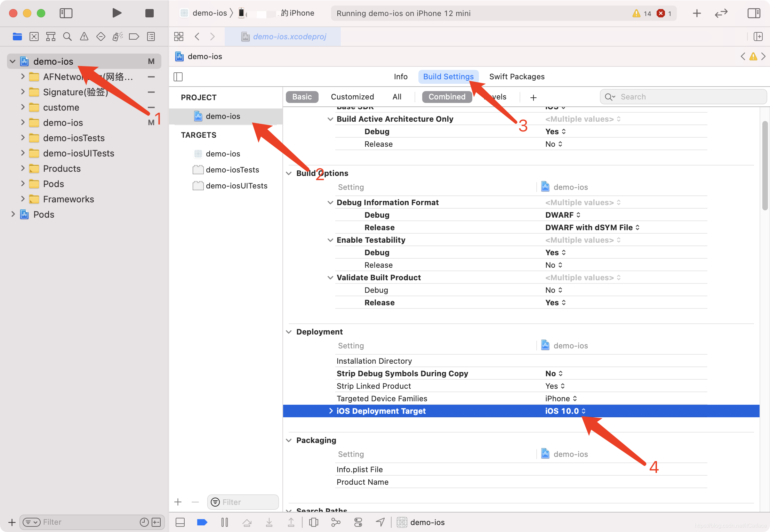
Task: Collapse the demo-ios root project
Action: [x=13, y=62]
